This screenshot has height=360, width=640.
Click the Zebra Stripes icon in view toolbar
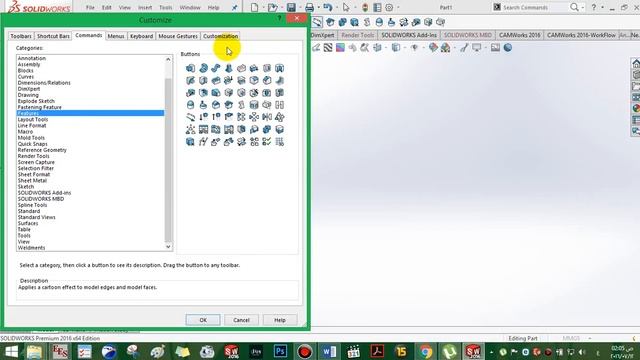click(328, 48)
